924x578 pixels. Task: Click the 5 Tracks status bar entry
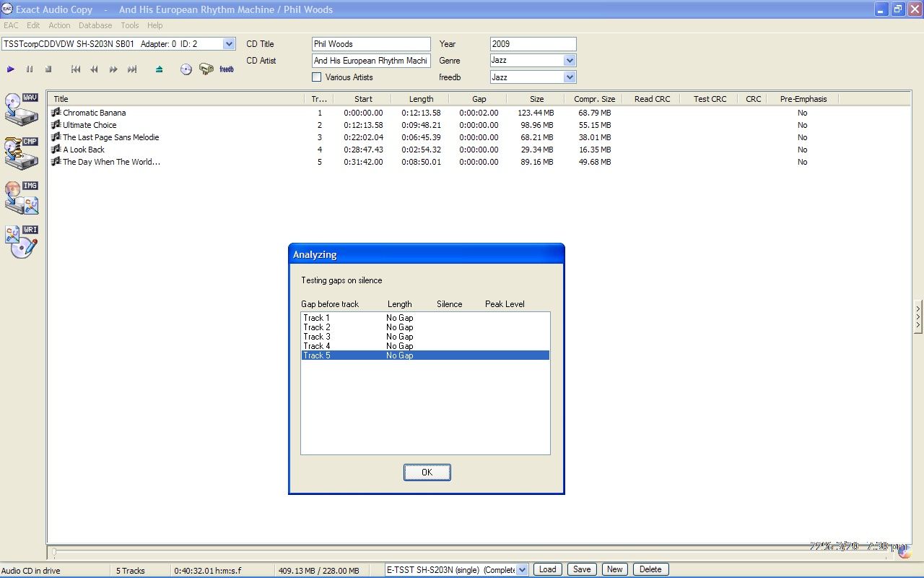(x=131, y=571)
